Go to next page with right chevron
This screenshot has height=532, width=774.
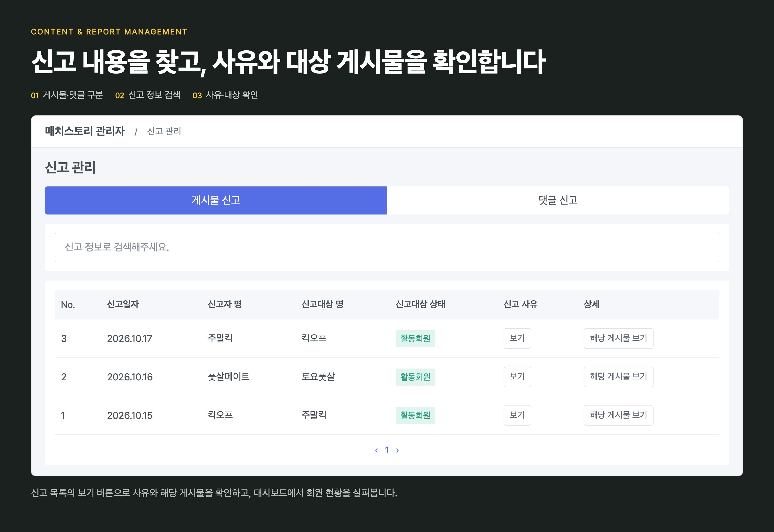click(x=397, y=450)
